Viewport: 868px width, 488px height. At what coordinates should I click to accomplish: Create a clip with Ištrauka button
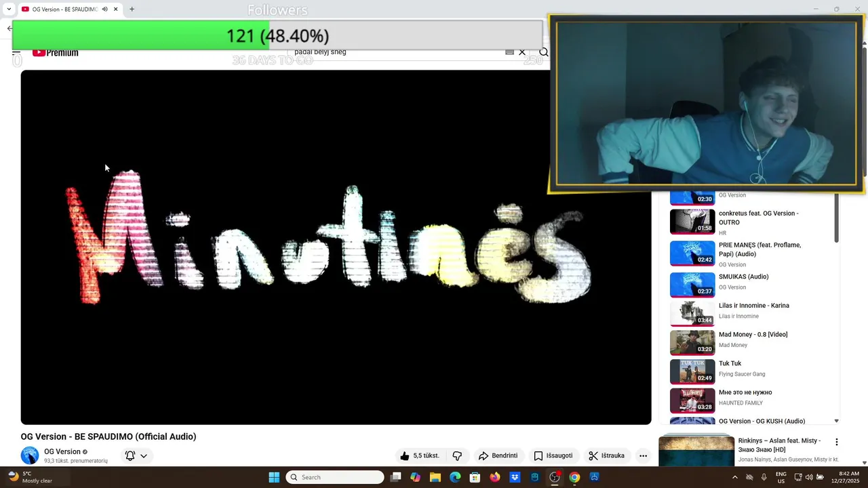[x=606, y=455]
